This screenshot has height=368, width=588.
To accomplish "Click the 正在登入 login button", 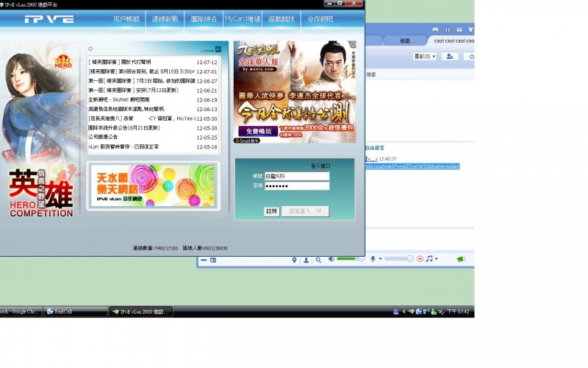I will pyautogui.click(x=305, y=211).
